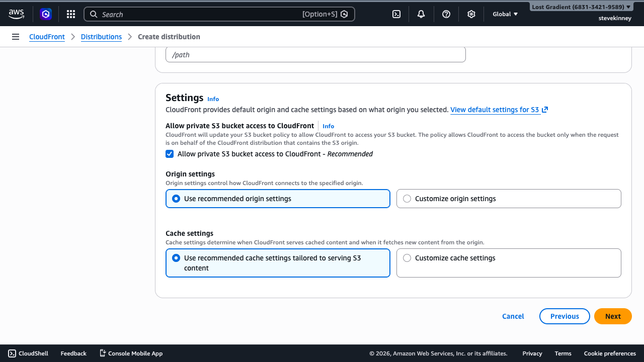Toggle the hamburger side navigation
This screenshot has height=362, width=644.
click(16, 37)
